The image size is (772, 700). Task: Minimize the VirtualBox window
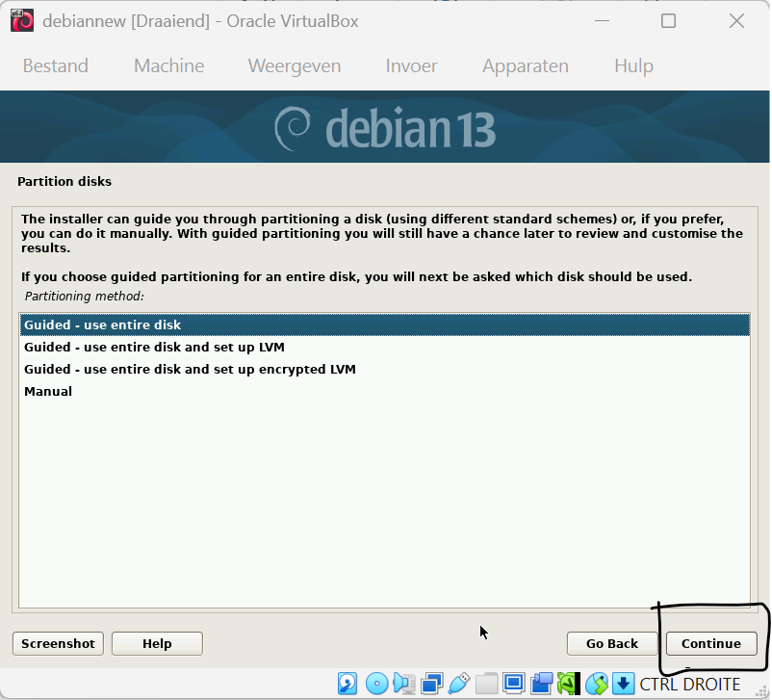pyautogui.click(x=602, y=20)
